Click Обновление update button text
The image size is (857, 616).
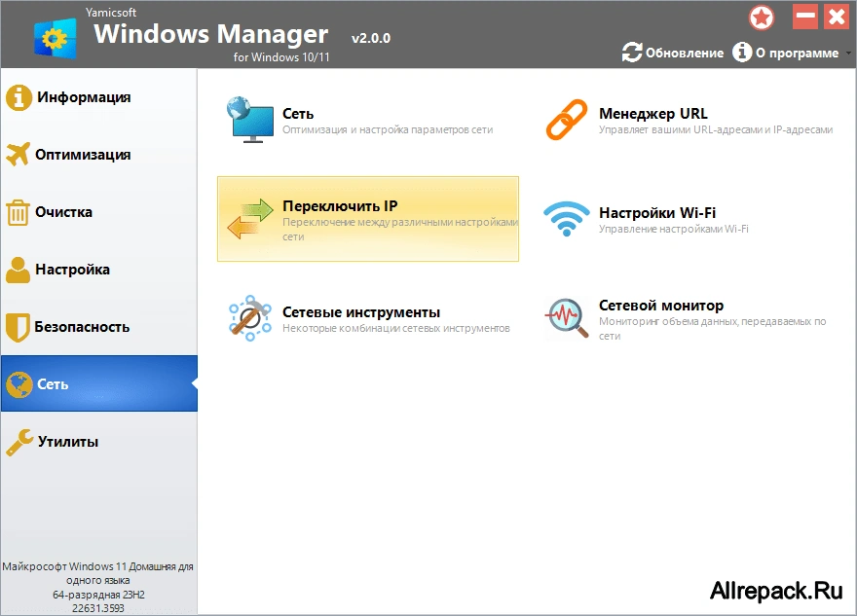pyautogui.click(x=685, y=53)
